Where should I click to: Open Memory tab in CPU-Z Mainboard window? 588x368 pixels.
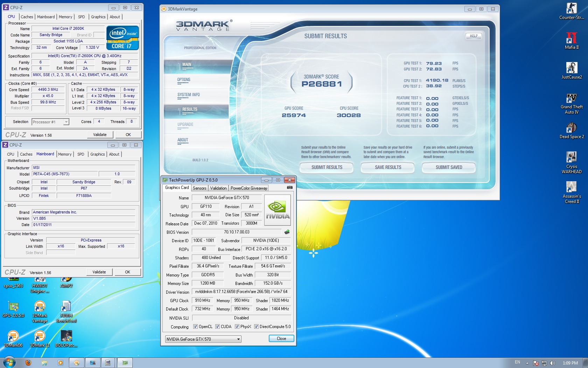pos(65,154)
